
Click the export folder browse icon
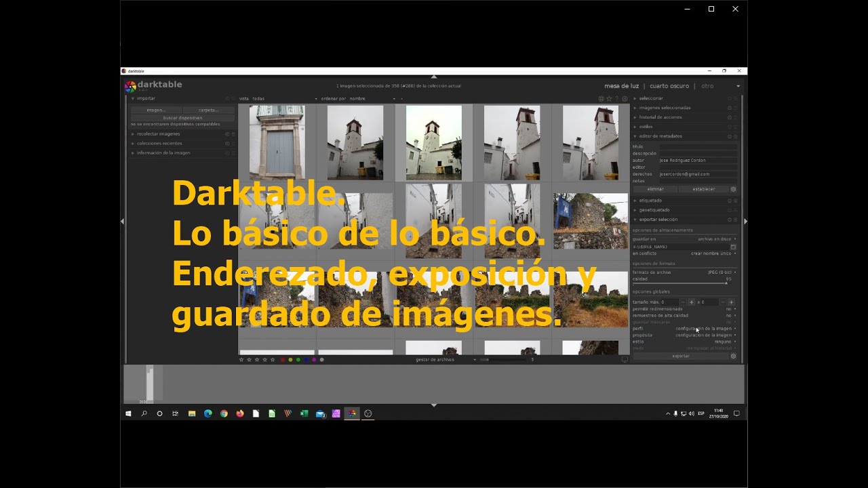733,247
